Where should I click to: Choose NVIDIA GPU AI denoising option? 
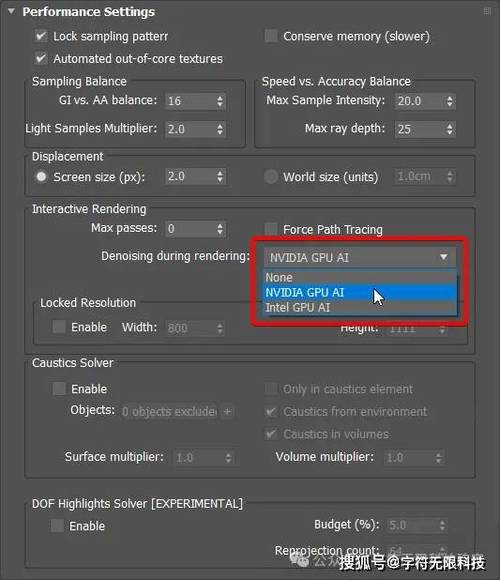click(x=360, y=292)
